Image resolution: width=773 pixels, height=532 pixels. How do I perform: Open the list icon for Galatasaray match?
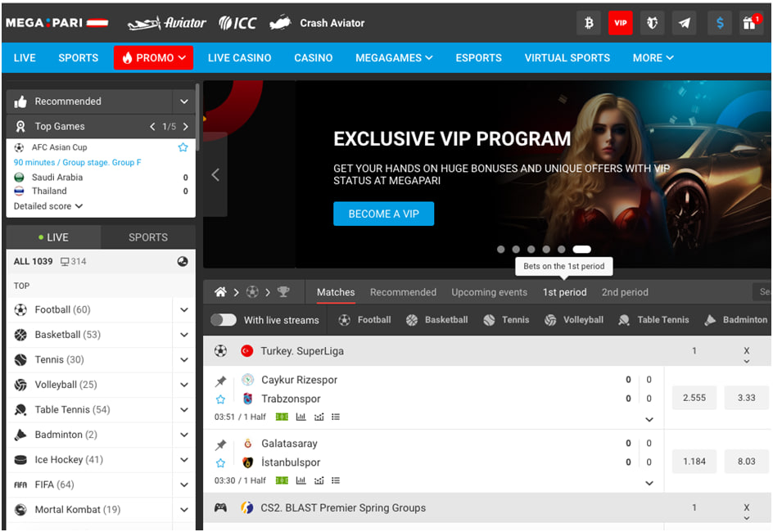(336, 480)
